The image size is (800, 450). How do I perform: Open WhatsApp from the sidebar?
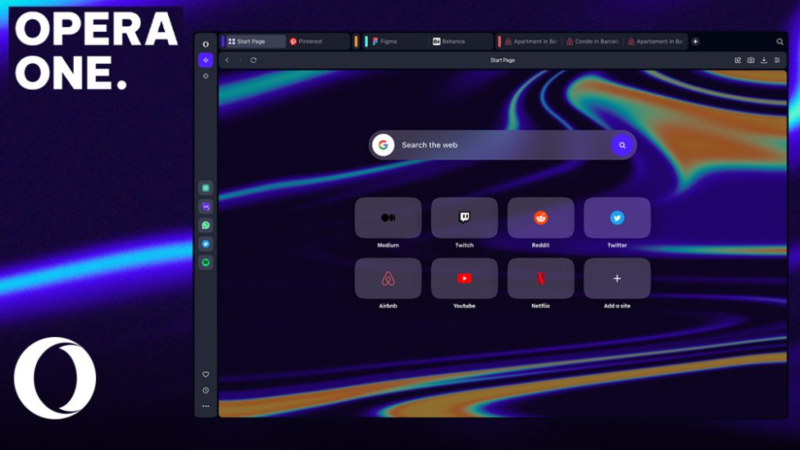pos(206,226)
